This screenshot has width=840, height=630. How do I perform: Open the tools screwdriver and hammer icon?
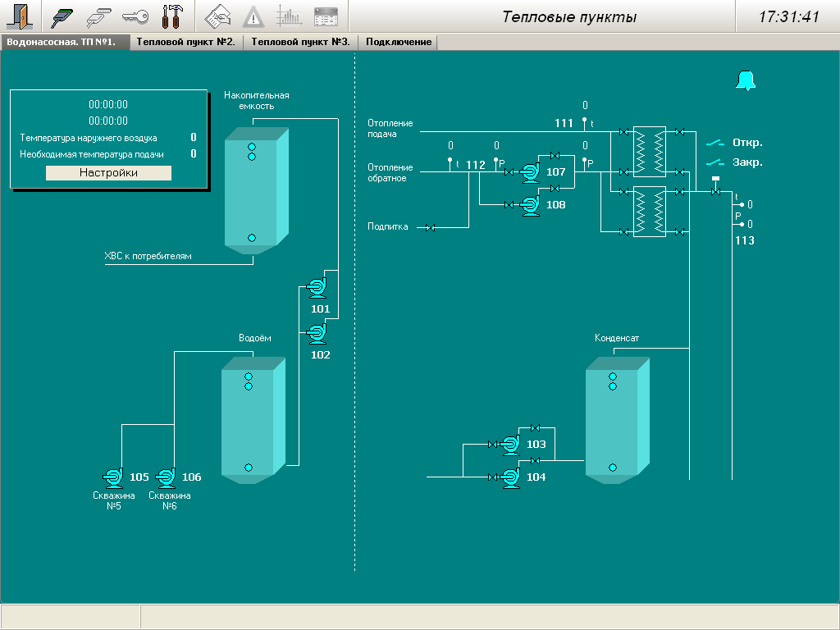[x=171, y=16]
